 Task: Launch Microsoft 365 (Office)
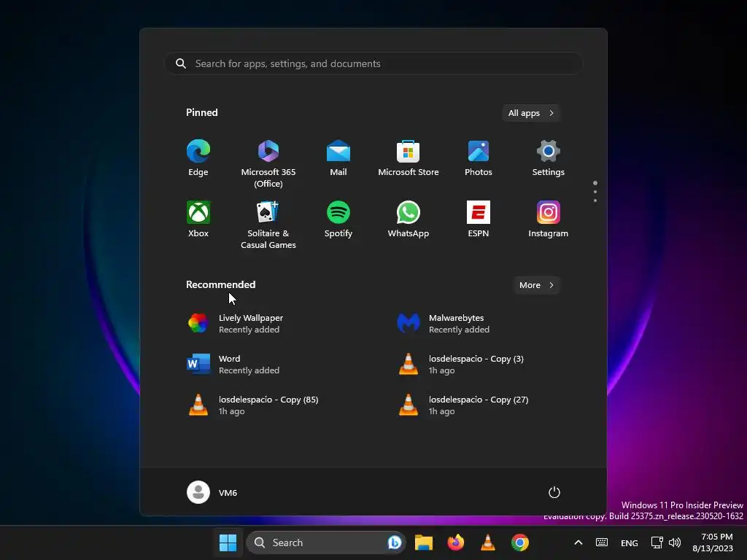click(x=268, y=163)
